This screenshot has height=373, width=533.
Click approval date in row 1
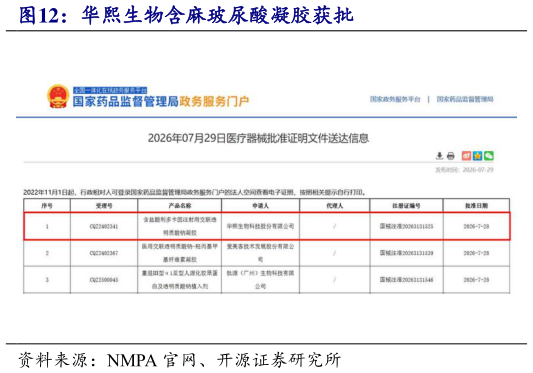pyautogui.click(x=476, y=226)
